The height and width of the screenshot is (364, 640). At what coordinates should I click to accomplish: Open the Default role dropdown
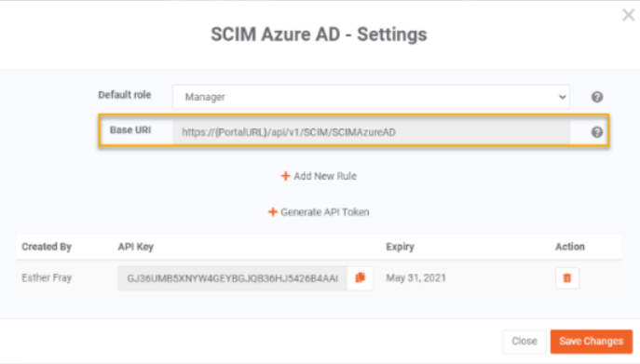coord(371,97)
